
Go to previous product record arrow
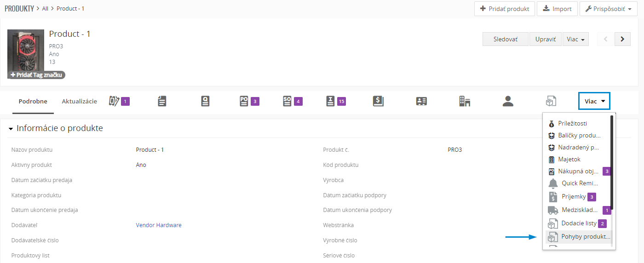coord(605,39)
